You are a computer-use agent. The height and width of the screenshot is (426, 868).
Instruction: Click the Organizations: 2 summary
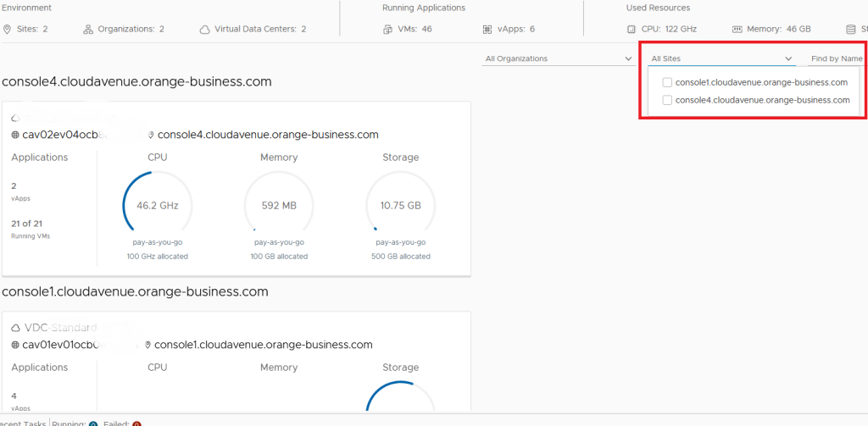[124, 29]
